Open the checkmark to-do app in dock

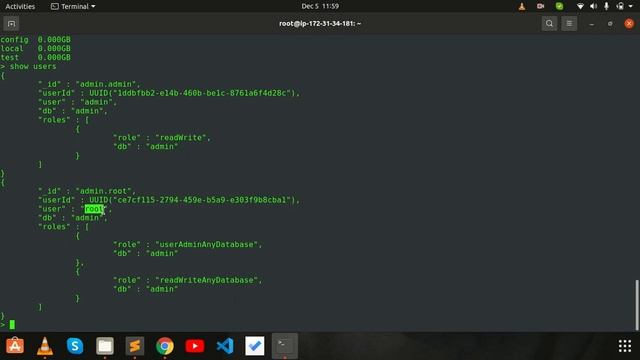tap(255, 346)
